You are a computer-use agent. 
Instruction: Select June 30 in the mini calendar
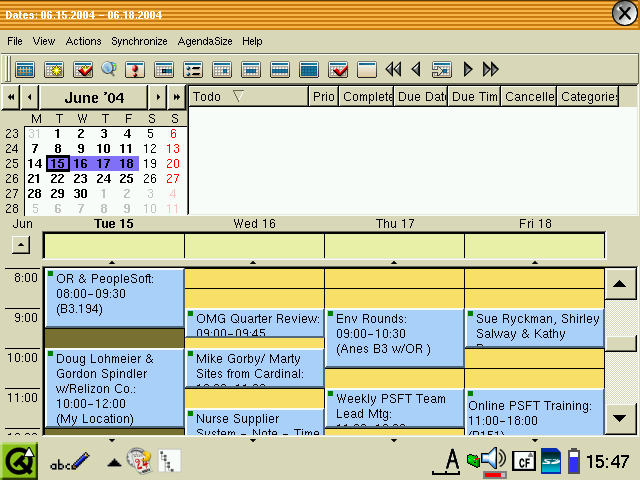(x=80, y=193)
